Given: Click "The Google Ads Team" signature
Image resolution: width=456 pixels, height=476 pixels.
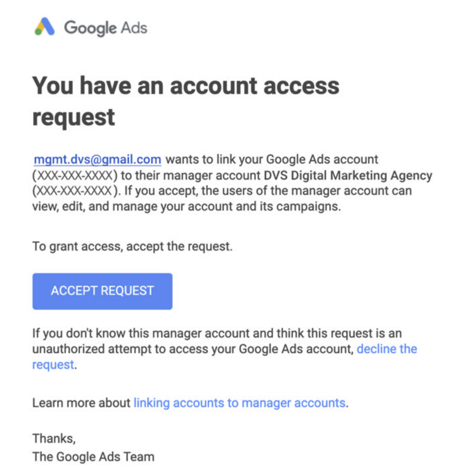Looking at the screenshot, I should click(x=93, y=457).
